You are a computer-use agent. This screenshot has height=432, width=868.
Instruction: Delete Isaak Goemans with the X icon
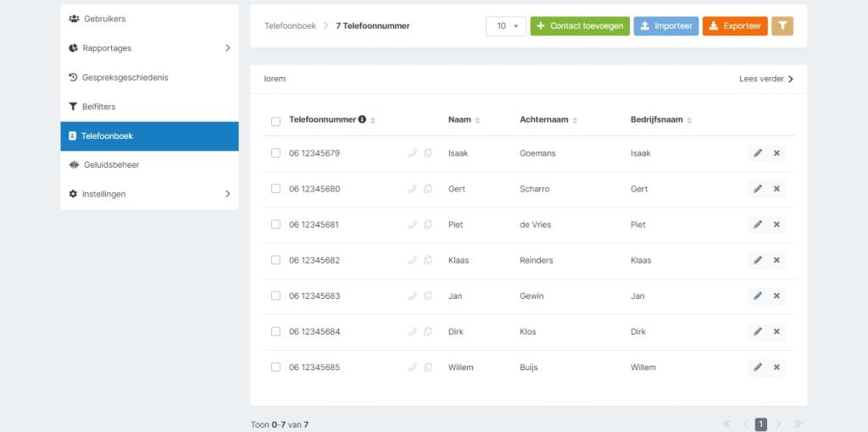pos(776,153)
